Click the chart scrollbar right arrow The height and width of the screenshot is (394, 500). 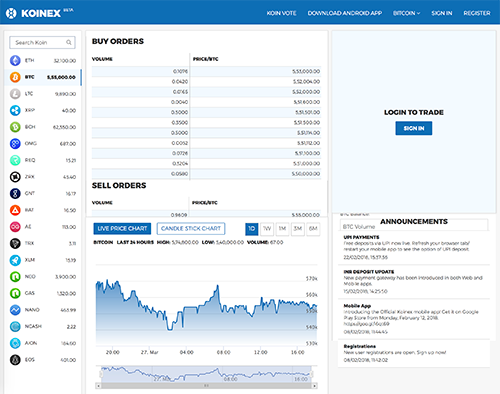314,386
